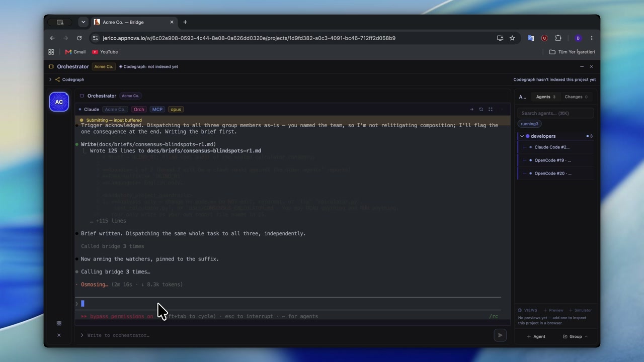644x362 pixels.
Task: Click the opus model tag
Action: click(176, 109)
